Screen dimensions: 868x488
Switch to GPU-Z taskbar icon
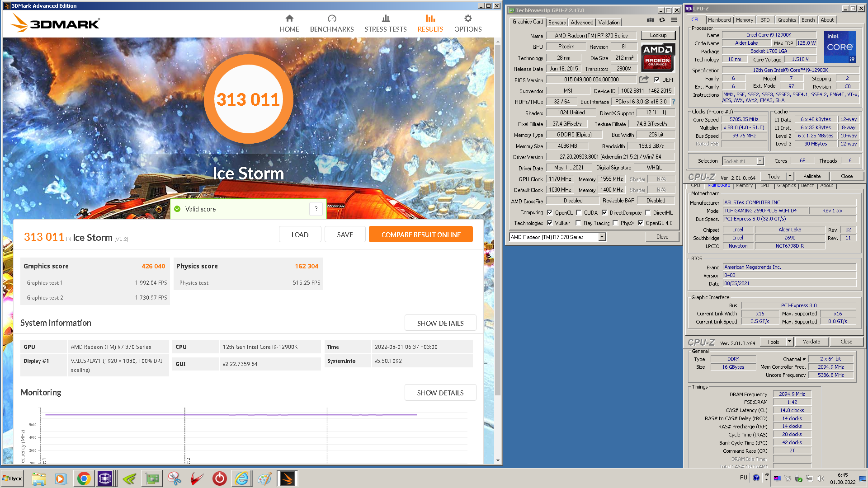point(152,478)
